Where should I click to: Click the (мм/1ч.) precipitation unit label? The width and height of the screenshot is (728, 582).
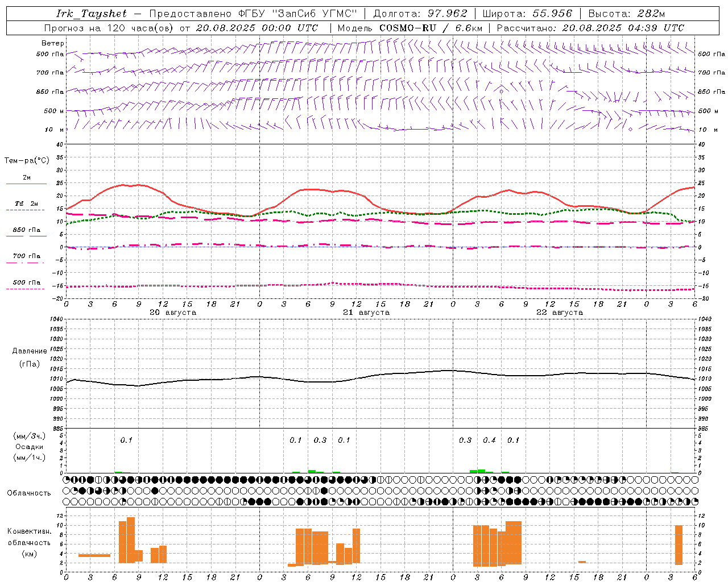(29, 458)
